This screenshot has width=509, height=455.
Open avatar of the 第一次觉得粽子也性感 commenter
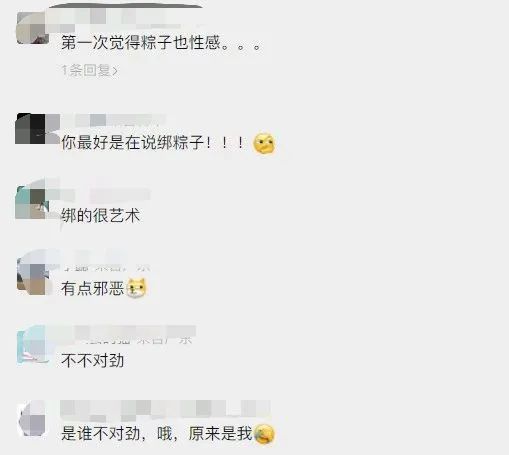pyautogui.click(x=33, y=28)
